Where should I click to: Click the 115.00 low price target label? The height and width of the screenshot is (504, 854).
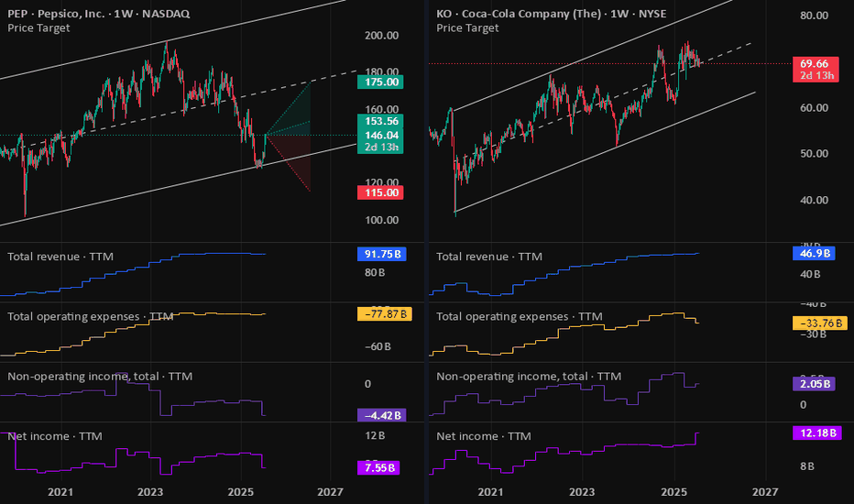tap(380, 192)
